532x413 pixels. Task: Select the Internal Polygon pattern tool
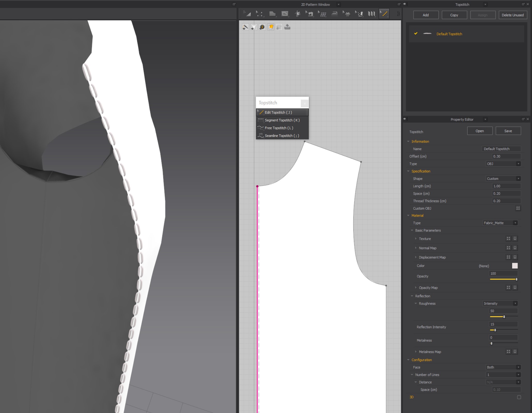[x=285, y=14]
